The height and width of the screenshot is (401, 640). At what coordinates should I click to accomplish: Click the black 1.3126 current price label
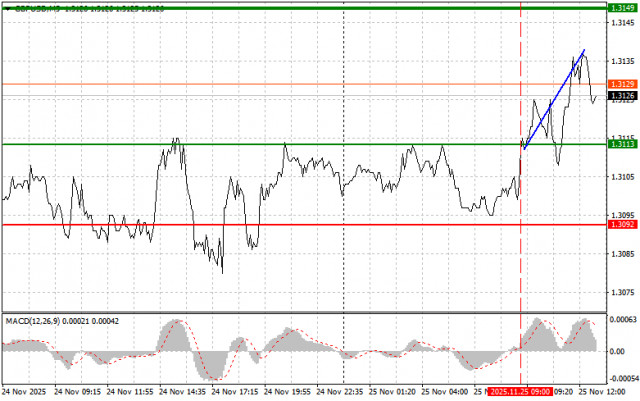point(622,96)
